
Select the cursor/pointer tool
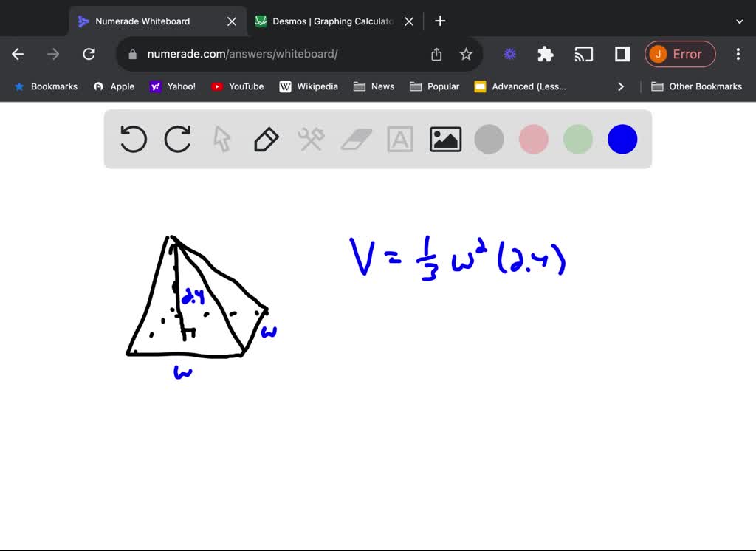tap(221, 139)
